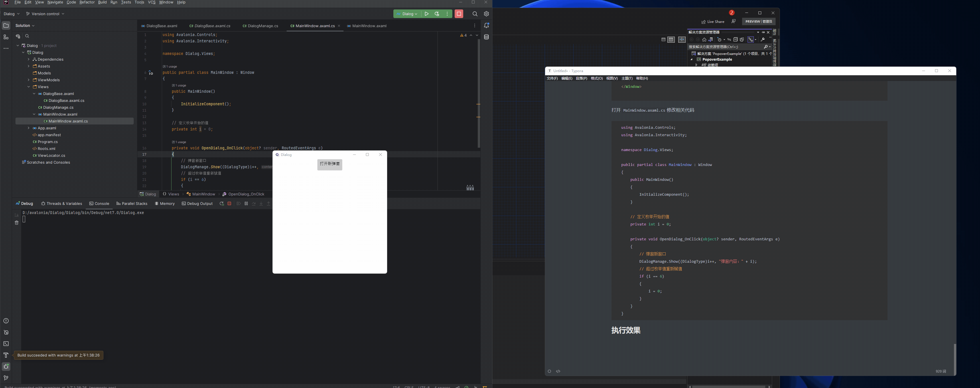Click warnings count indicator in editor
The height and width of the screenshot is (388, 980).
tap(463, 35)
